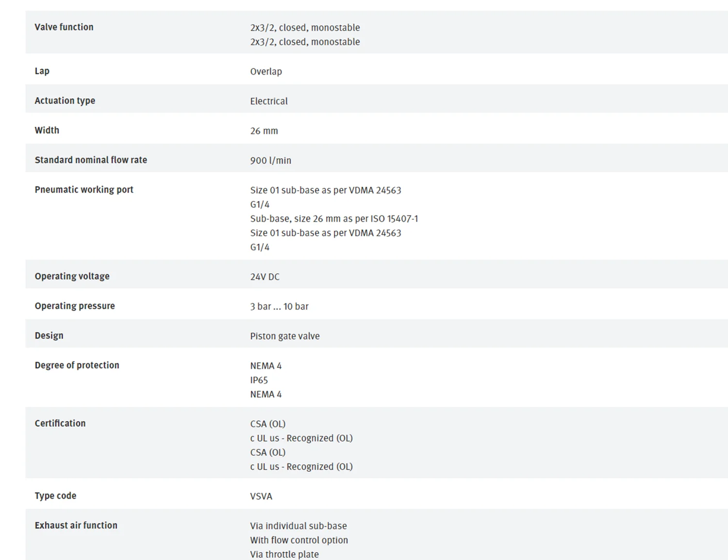Select the Overlap value text
Screen dimensions: 728x560
click(266, 71)
